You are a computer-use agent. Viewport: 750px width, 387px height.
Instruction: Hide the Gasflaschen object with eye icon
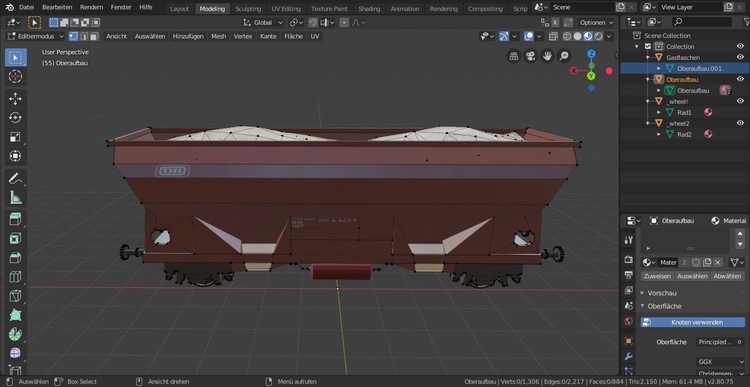click(x=740, y=57)
